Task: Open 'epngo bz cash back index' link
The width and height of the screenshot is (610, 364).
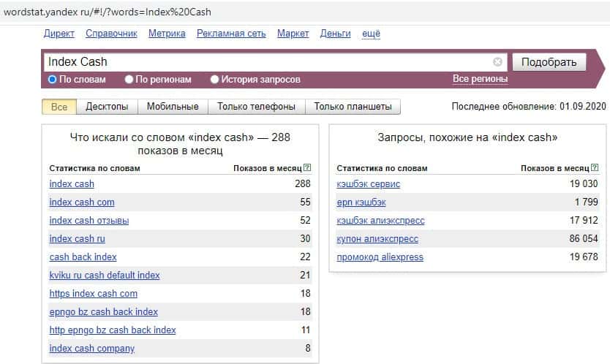Action: click(x=103, y=312)
